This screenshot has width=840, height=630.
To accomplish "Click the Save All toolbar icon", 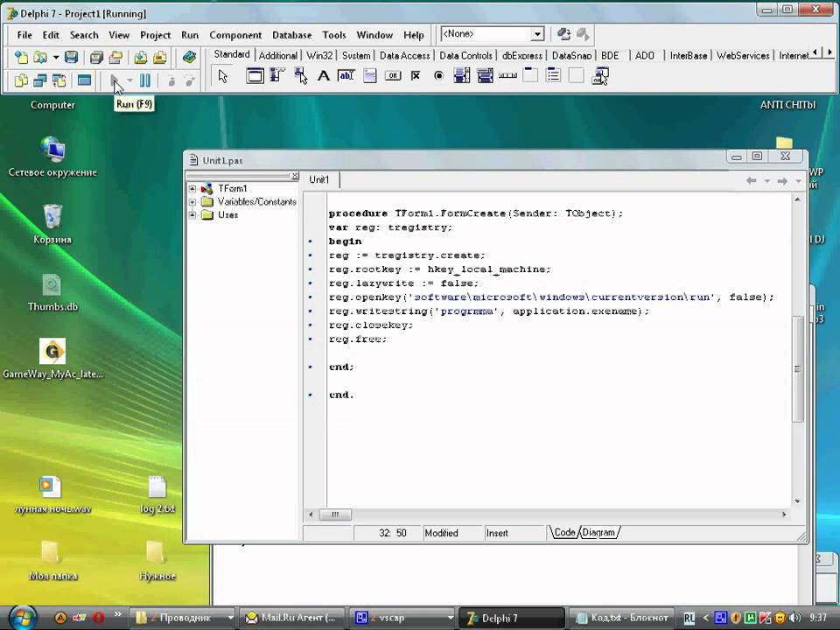I will click(x=96, y=56).
